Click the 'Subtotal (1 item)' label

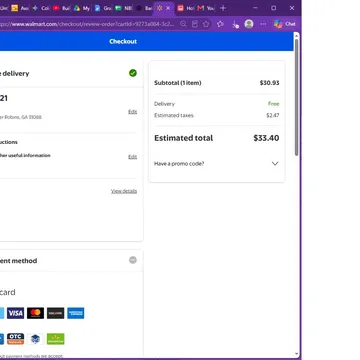click(178, 83)
